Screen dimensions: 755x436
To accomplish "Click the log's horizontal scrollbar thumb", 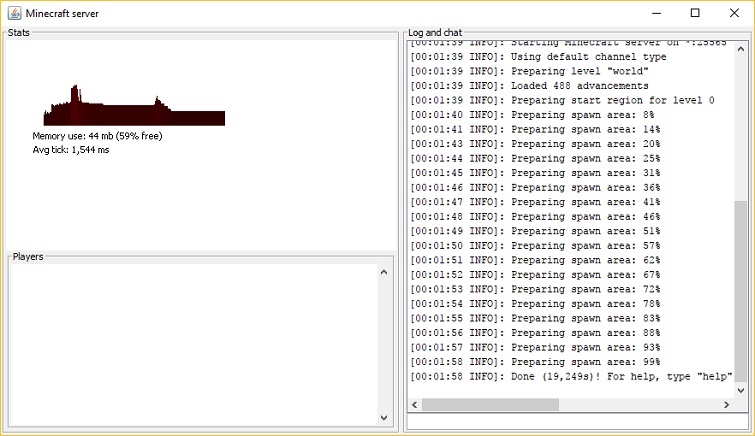I will coord(490,405).
